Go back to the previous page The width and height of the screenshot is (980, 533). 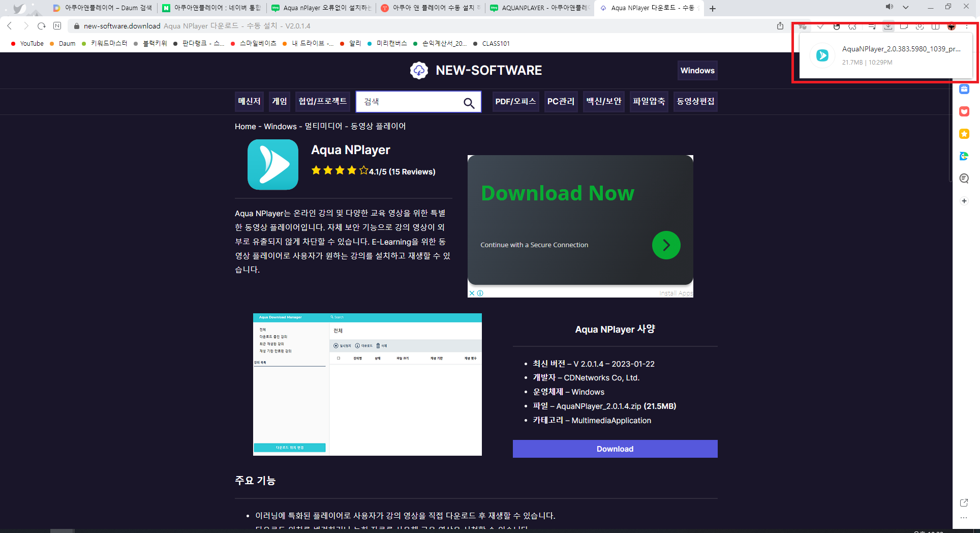pos(10,26)
